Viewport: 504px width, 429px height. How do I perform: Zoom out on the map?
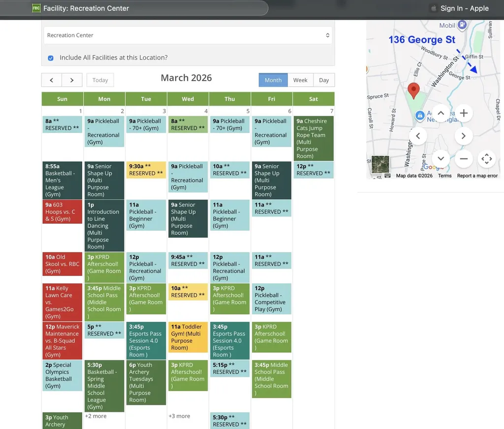point(463,158)
